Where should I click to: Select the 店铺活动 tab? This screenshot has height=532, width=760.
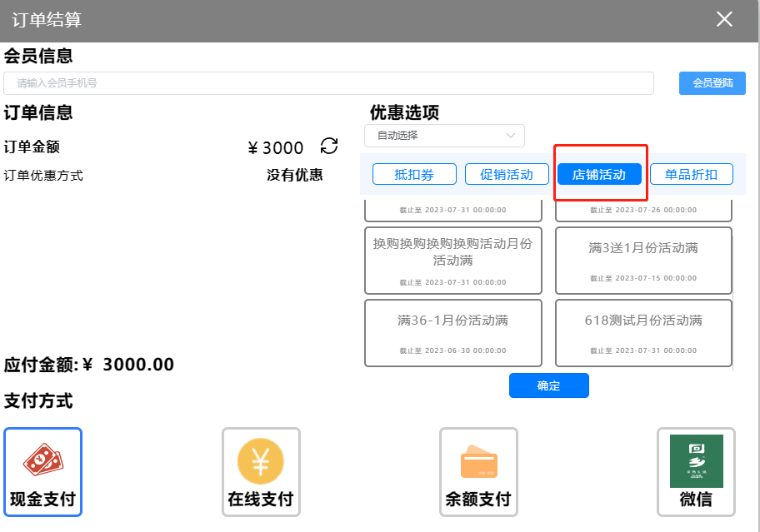coord(598,174)
